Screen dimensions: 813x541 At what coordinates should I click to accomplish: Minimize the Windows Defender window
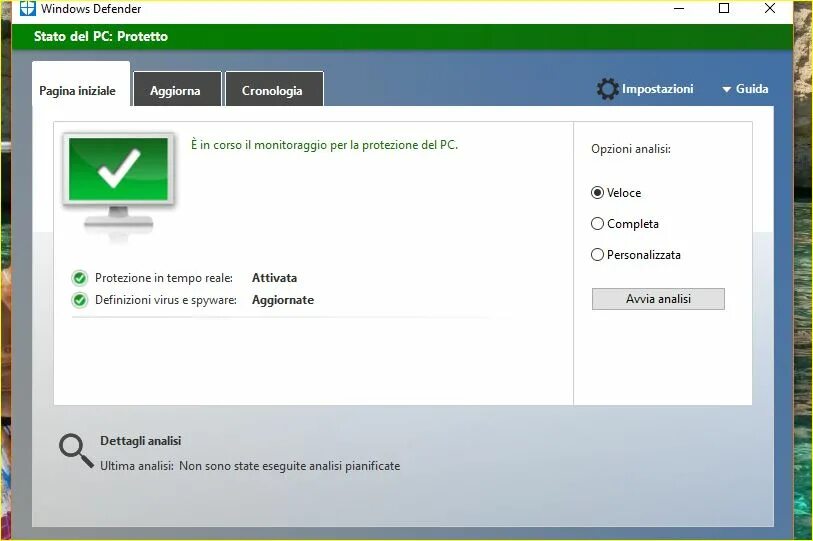click(x=679, y=8)
